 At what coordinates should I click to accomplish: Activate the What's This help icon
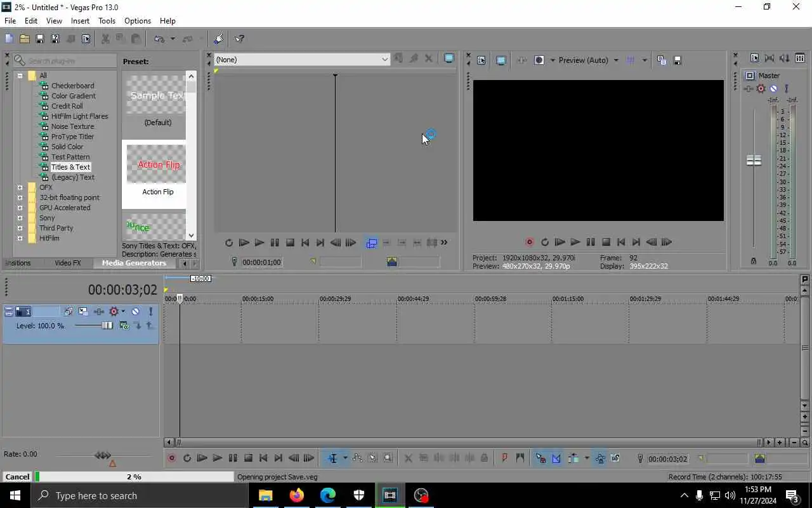tap(240, 39)
